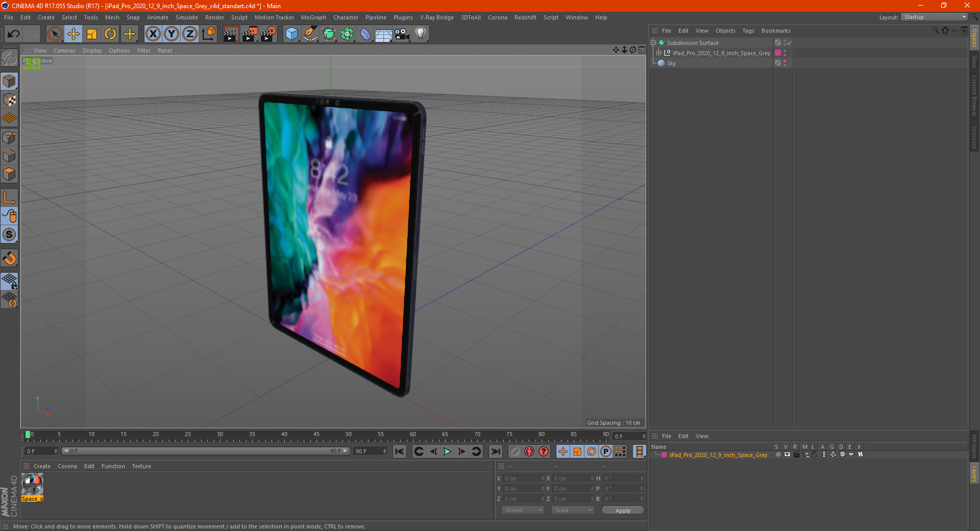The width and height of the screenshot is (980, 531).
Task: Click timeline marker at frame 45
Action: 316,435
